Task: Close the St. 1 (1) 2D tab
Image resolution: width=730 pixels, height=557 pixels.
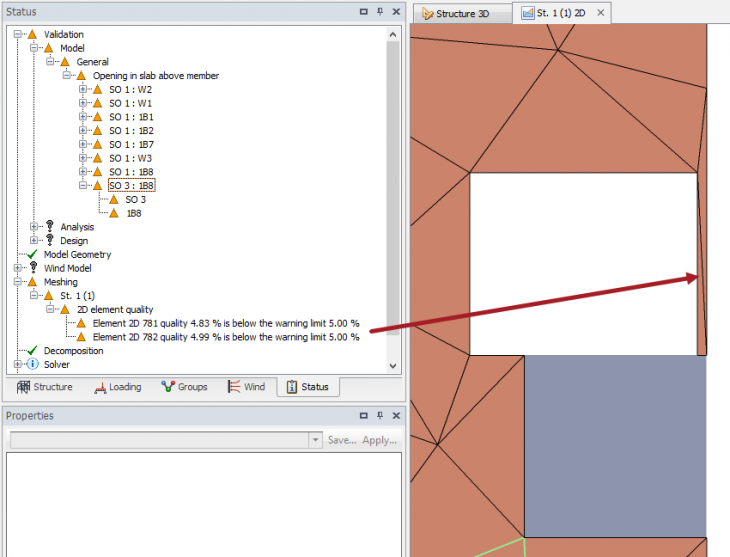Action: pyautogui.click(x=601, y=13)
